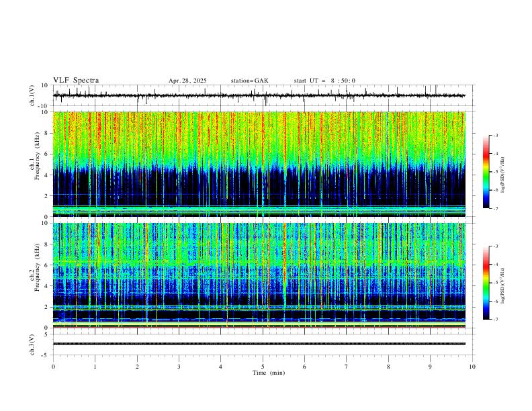Click the time axis tick label '5'

coord(263,367)
